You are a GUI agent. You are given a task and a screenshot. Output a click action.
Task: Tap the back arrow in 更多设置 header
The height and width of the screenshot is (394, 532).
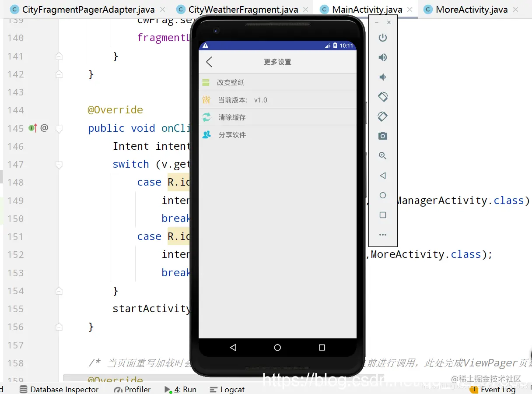[209, 62]
